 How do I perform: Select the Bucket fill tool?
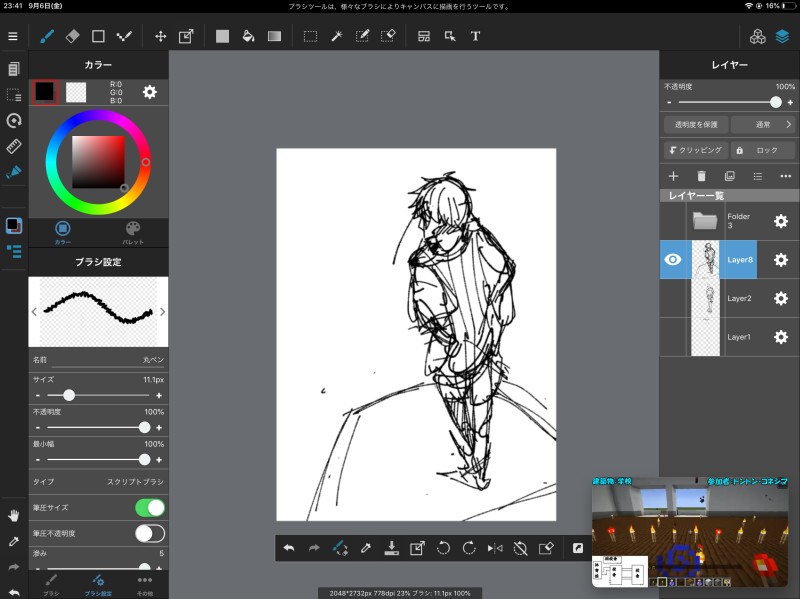coord(248,36)
